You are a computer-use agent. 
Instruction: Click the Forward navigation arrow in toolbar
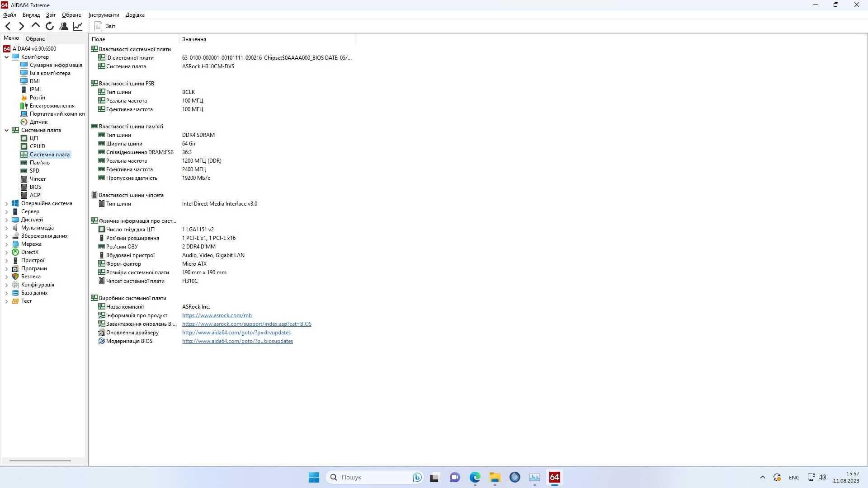pyautogui.click(x=21, y=26)
